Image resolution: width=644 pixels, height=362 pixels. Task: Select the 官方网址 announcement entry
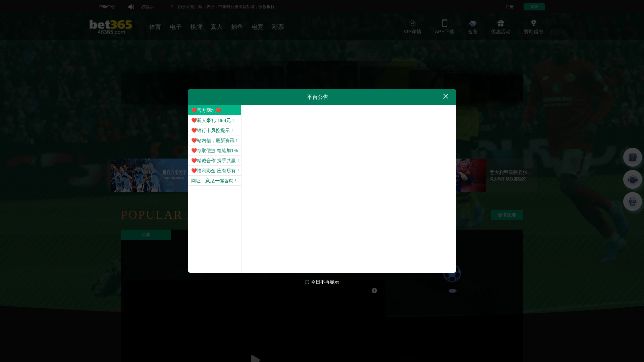214,110
